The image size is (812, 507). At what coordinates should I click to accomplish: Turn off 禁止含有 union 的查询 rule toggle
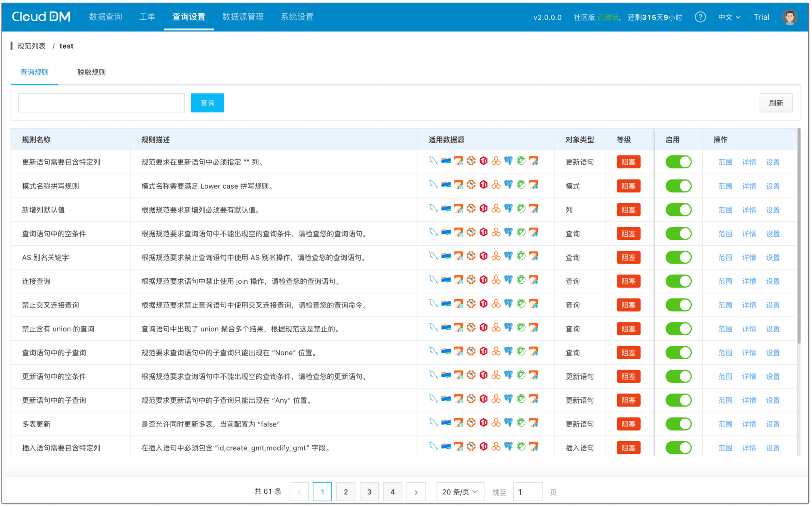678,329
